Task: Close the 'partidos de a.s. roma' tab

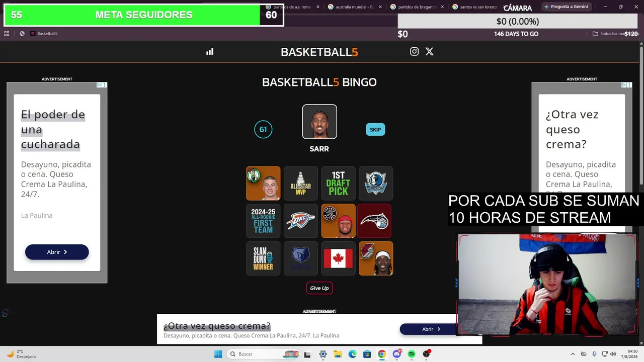Action: tap(318, 7)
